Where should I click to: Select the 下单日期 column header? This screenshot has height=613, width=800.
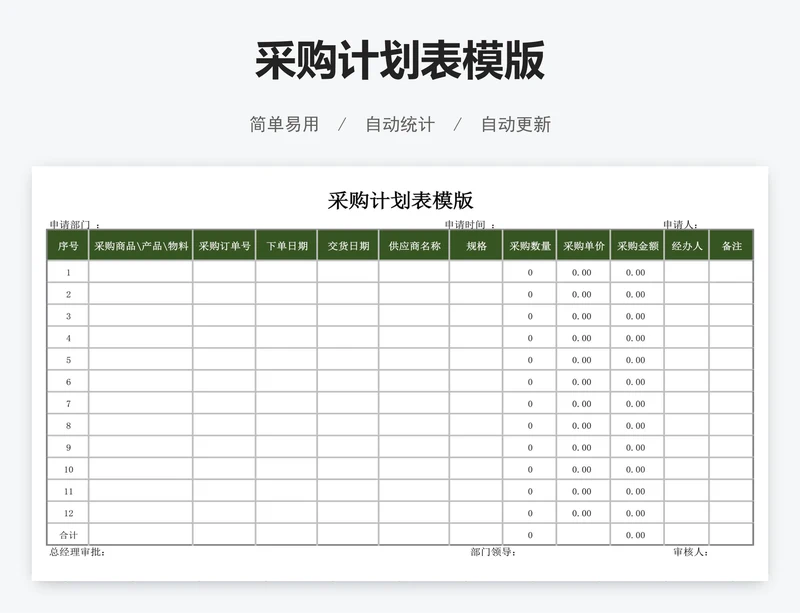coord(286,246)
